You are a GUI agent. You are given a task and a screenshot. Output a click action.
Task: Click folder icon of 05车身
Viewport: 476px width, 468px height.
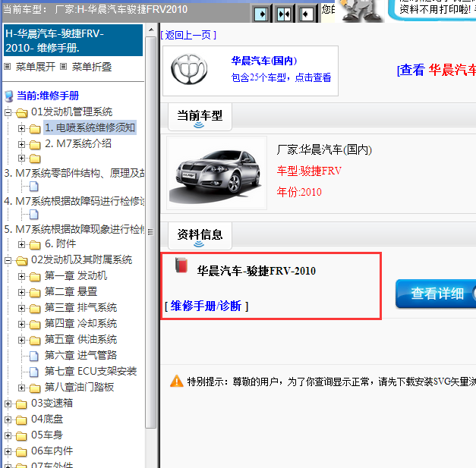tap(21, 435)
